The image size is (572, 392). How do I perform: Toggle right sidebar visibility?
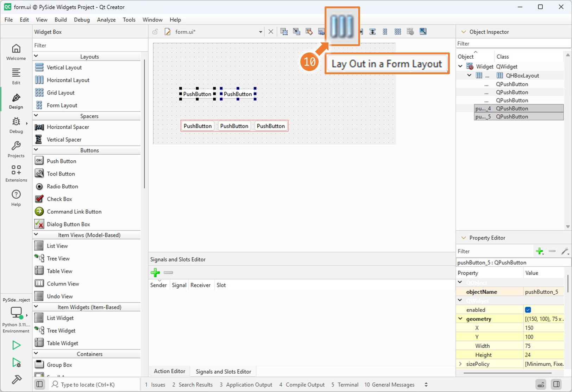point(557,384)
